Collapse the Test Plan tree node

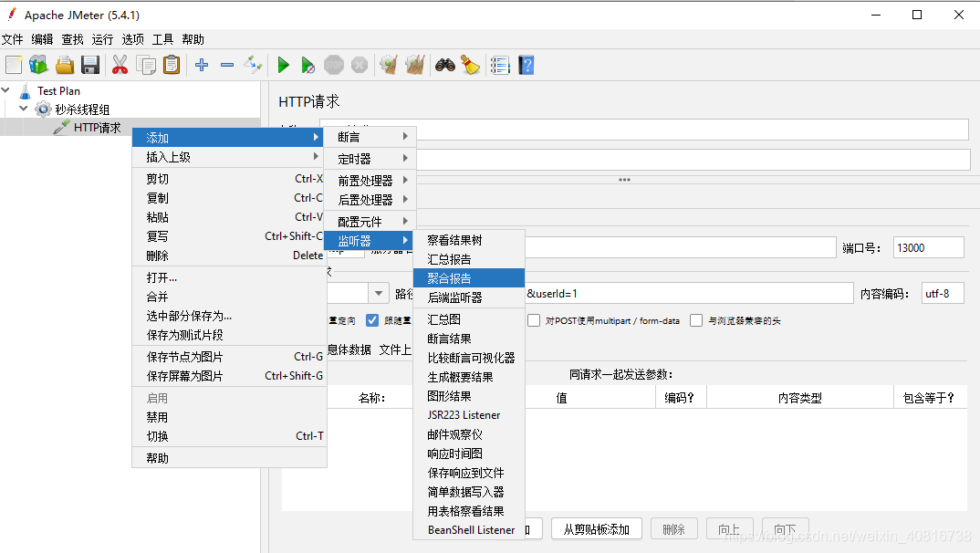[5, 90]
